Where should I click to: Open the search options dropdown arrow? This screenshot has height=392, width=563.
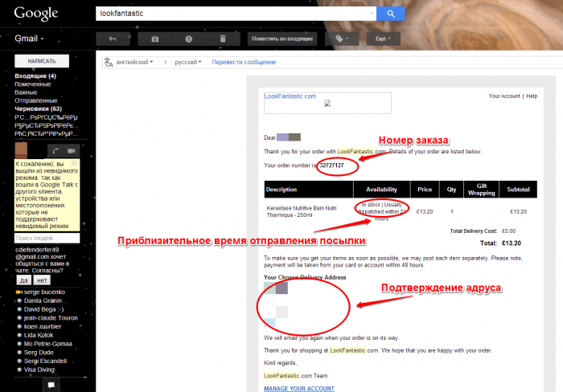(x=372, y=14)
